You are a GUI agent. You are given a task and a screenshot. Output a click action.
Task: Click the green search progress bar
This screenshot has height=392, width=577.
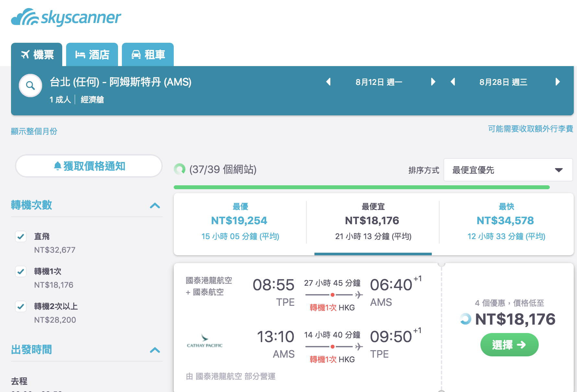click(x=362, y=187)
